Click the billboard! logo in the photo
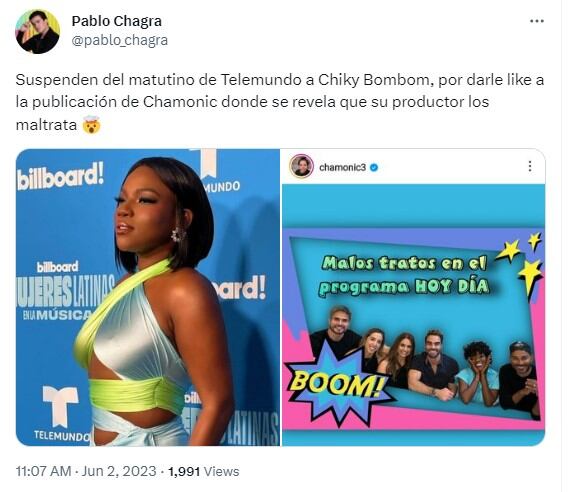This screenshot has height=492, width=570. pyautogui.click(x=60, y=176)
